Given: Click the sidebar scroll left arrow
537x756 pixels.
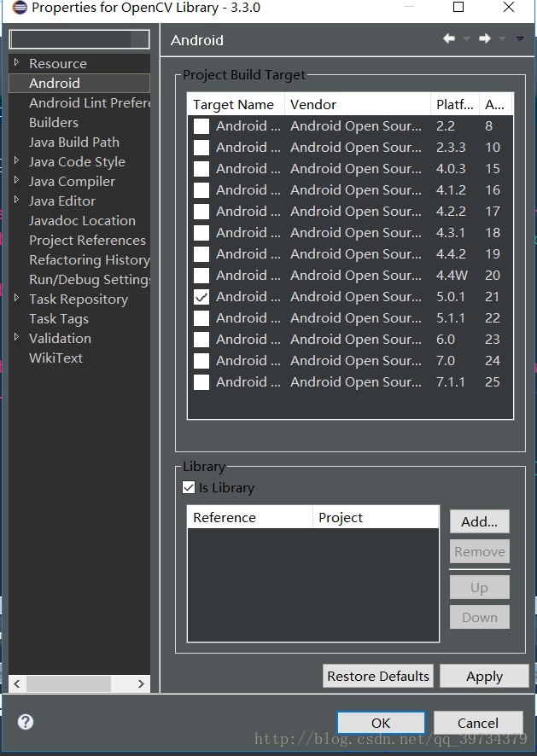Looking at the screenshot, I should [x=17, y=683].
